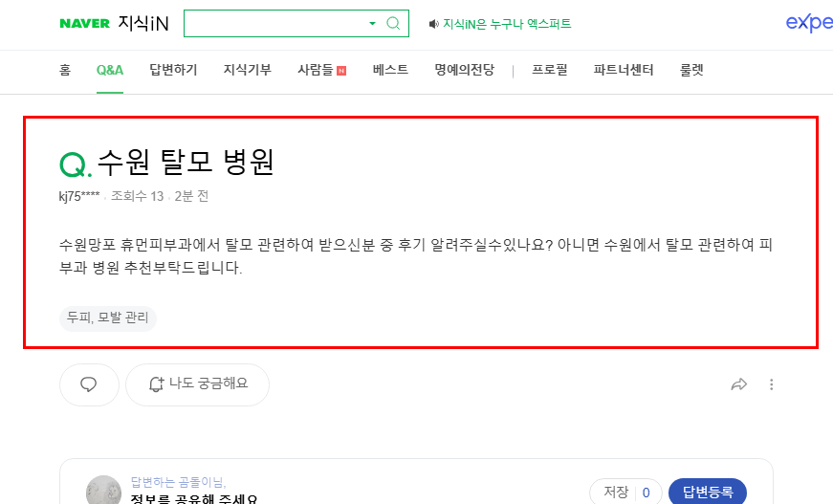Open the 룰렛 menu item
Screen dimensions: 833x504
[x=691, y=70]
